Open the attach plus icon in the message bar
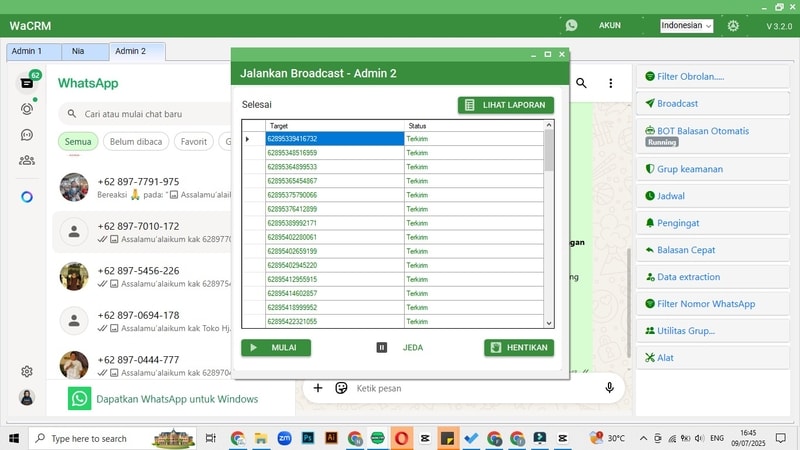 [317, 388]
